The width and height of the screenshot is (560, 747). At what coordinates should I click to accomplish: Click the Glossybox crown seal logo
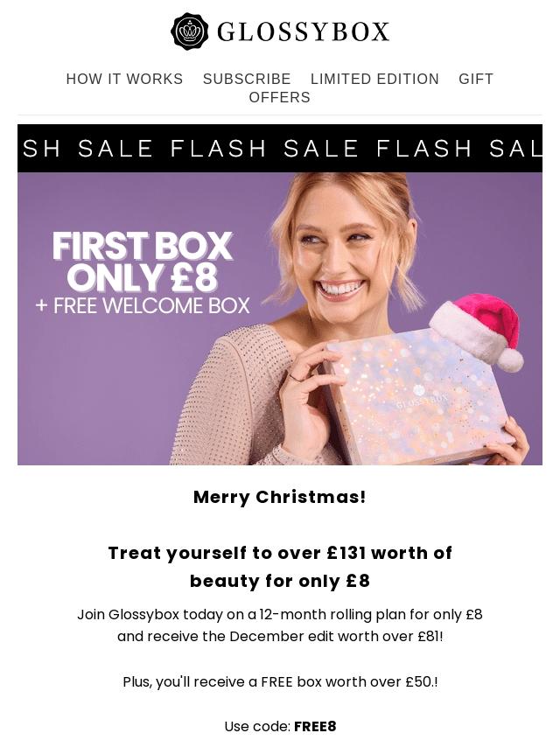click(189, 31)
